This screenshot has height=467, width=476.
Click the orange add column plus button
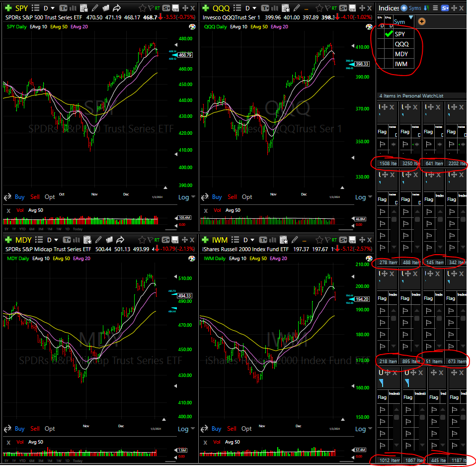422,21
